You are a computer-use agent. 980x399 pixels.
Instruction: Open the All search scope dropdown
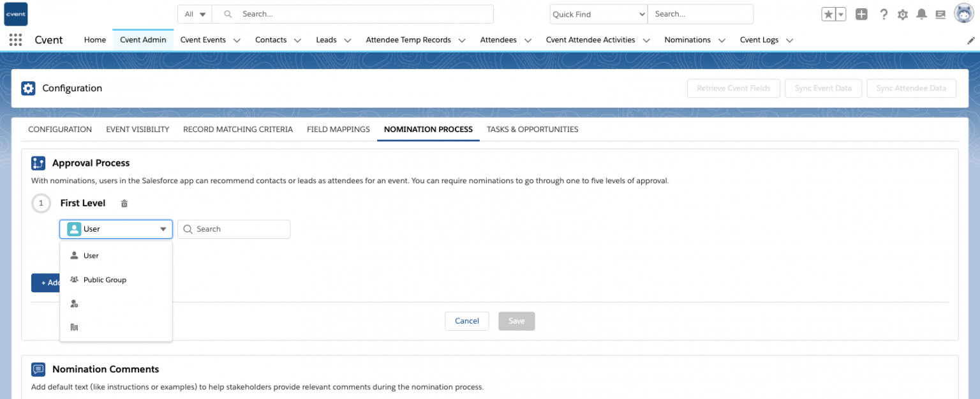(195, 14)
